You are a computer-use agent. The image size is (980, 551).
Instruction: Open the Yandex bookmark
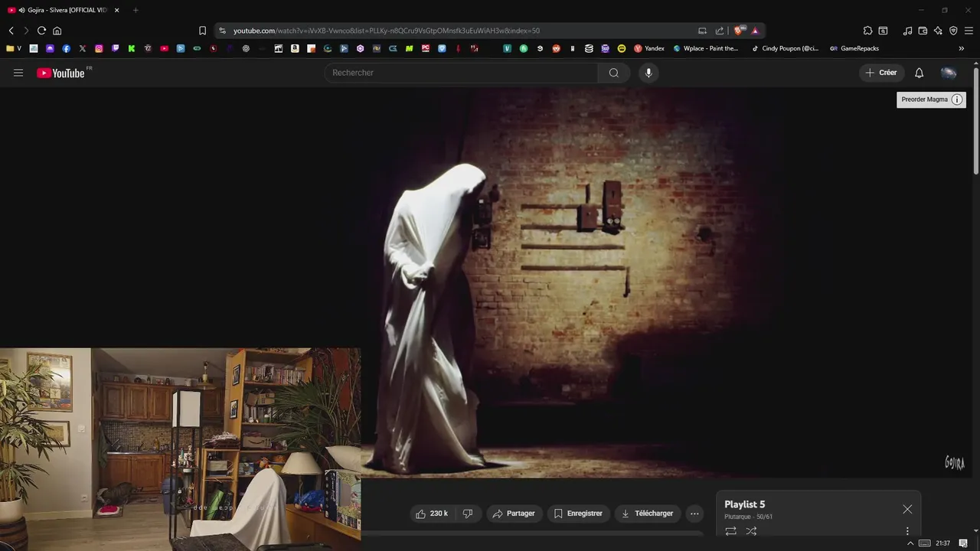coord(649,48)
